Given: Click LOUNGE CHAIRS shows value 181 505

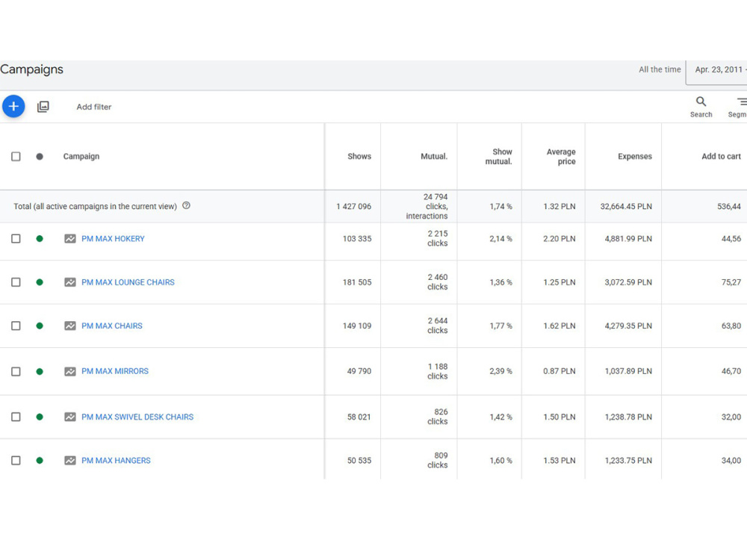Looking at the screenshot, I should pyautogui.click(x=357, y=282).
